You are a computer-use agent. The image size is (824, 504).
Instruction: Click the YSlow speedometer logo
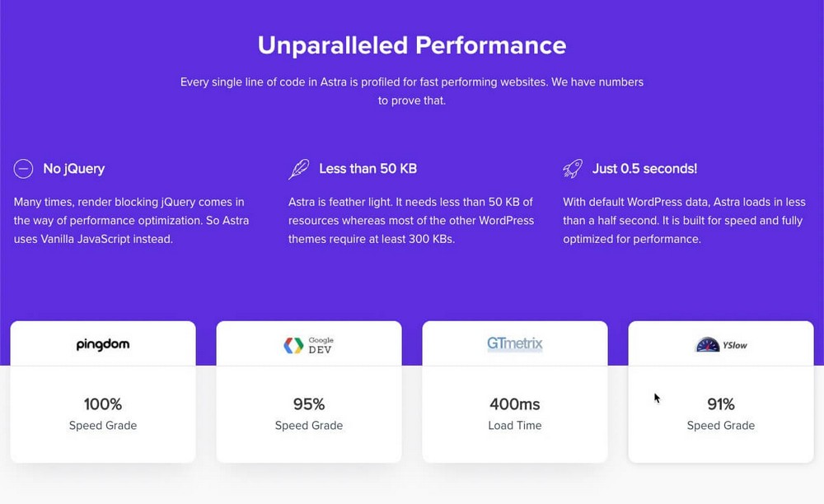coord(721,344)
